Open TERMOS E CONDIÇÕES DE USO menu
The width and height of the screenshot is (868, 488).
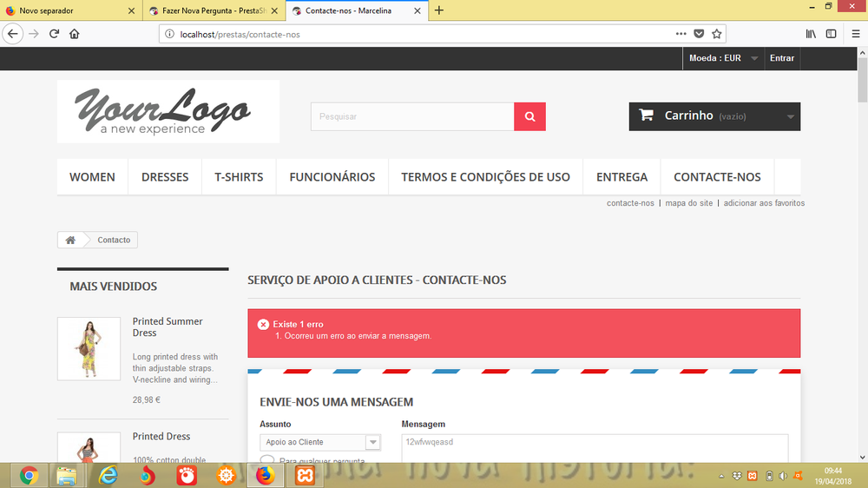click(x=485, y=176)
